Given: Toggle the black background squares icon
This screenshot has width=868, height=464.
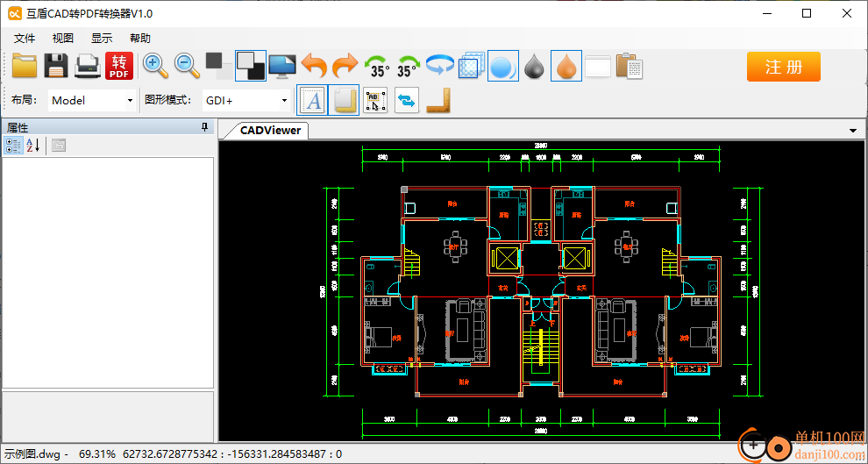Looking at the screenshot, I should 250,66.
